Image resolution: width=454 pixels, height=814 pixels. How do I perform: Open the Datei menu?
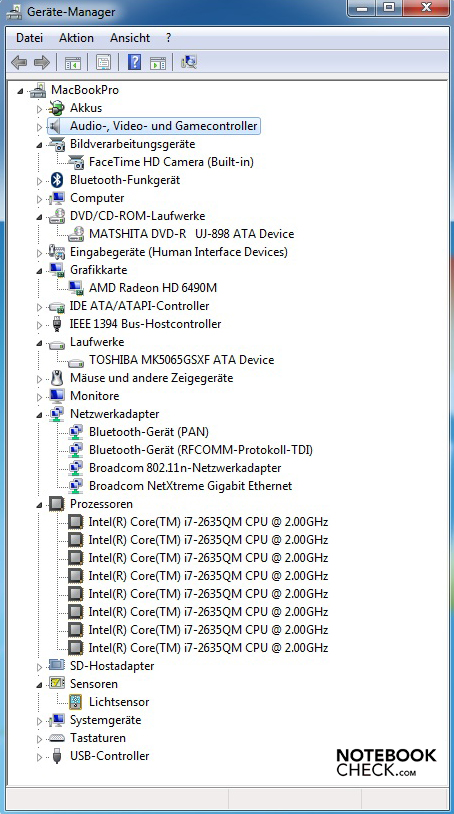coord(30,38)
